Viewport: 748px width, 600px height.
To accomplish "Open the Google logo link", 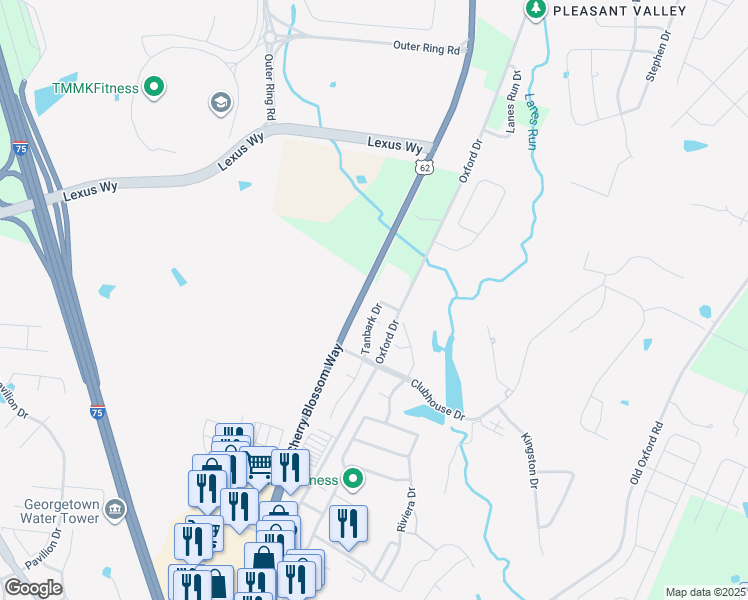I will click(33, 588).
